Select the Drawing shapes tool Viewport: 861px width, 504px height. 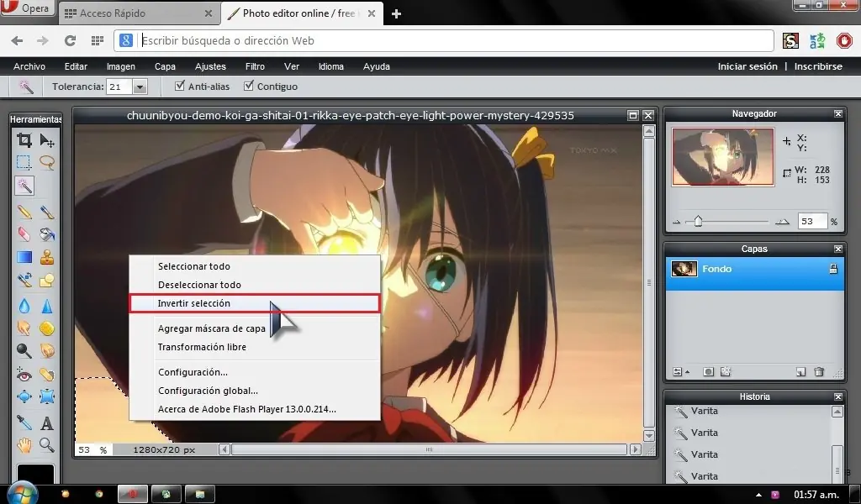[x=47, y=280]
